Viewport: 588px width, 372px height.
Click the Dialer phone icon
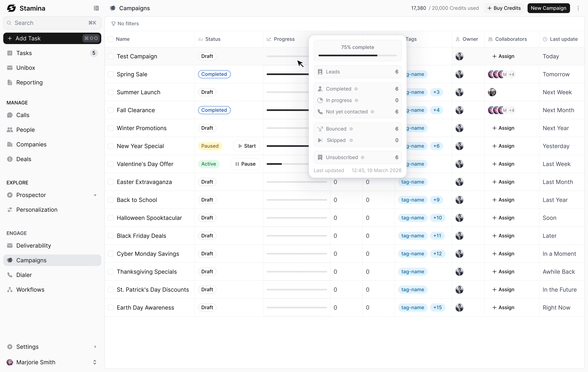point(10,275)
